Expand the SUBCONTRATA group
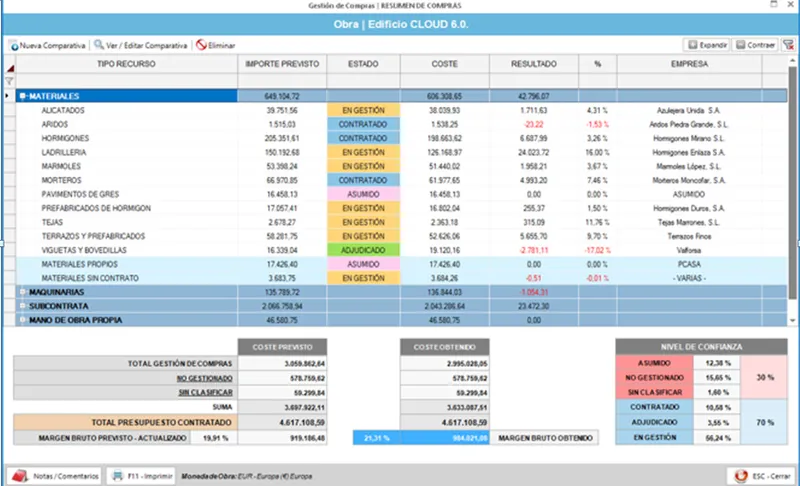Screen dimensions: 800x486 (22, 306)
